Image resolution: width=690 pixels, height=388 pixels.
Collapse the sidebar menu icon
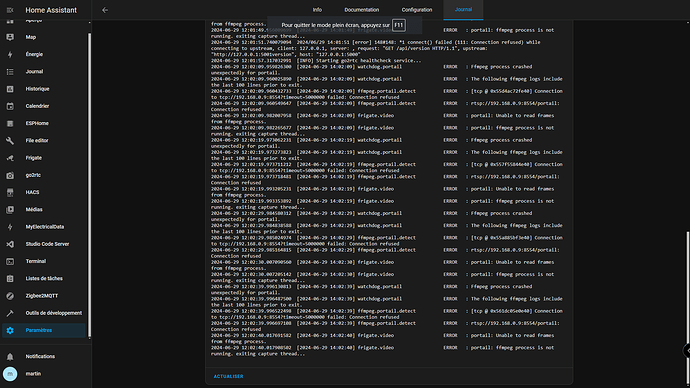10,10
